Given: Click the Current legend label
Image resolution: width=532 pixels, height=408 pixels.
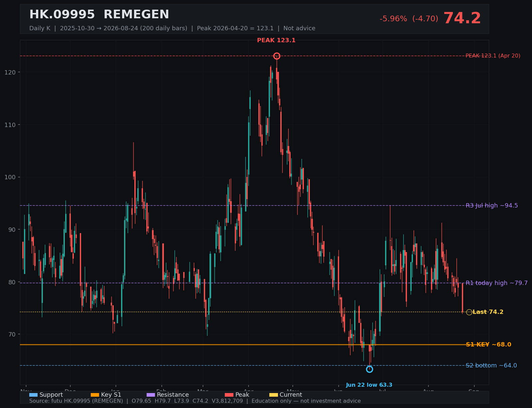Looking at the screenshot, I should pos(291,395).
